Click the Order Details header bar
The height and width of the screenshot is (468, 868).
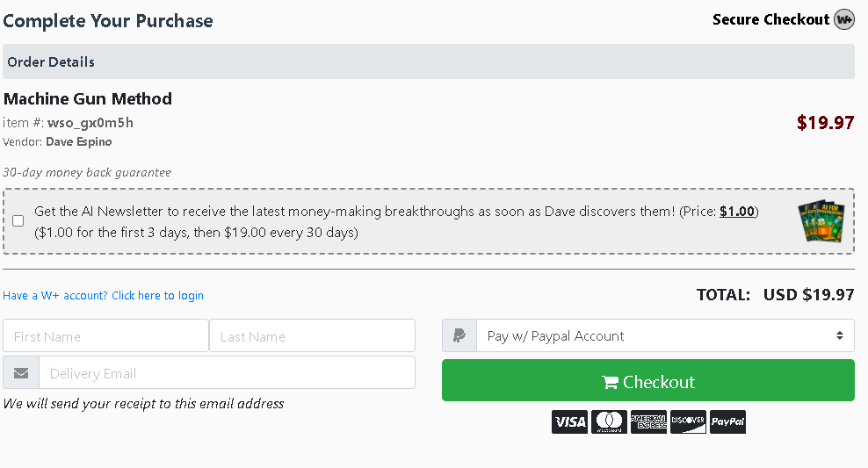click(429, 61)
